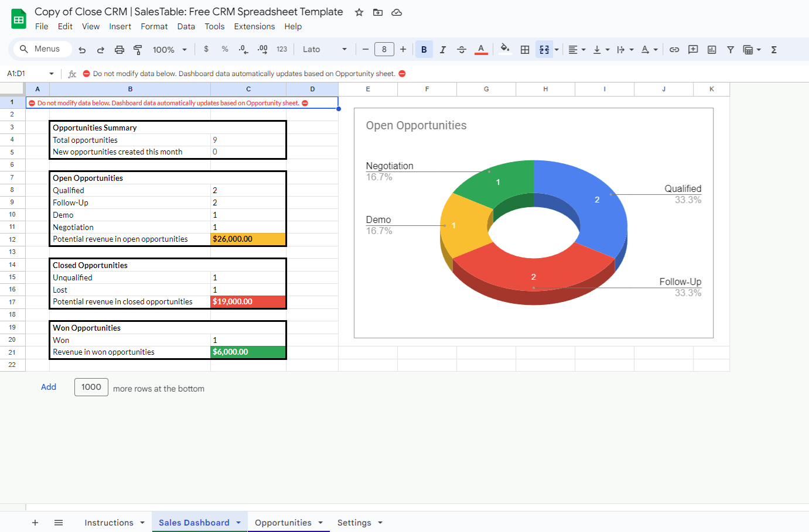This screenshot has height=532, width=809.
Task: Click the Print icon in the toolbar
Action: pyautogui.click(x=120, y=49)
